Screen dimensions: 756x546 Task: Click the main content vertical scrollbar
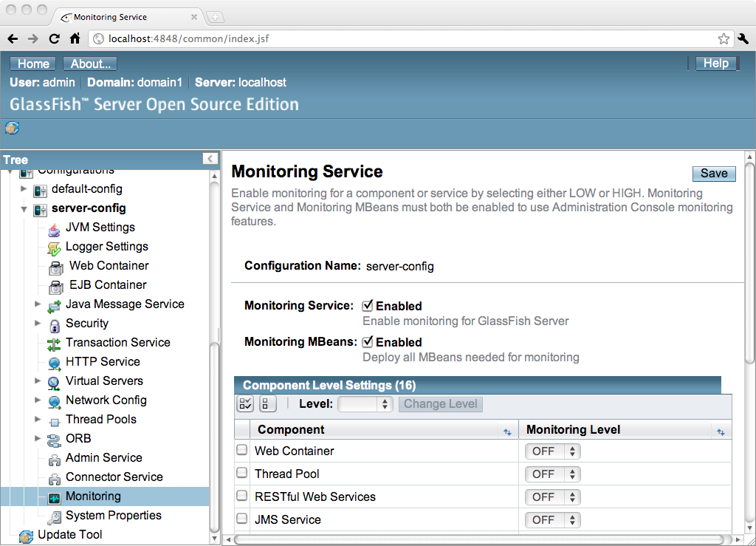point(749,263)
